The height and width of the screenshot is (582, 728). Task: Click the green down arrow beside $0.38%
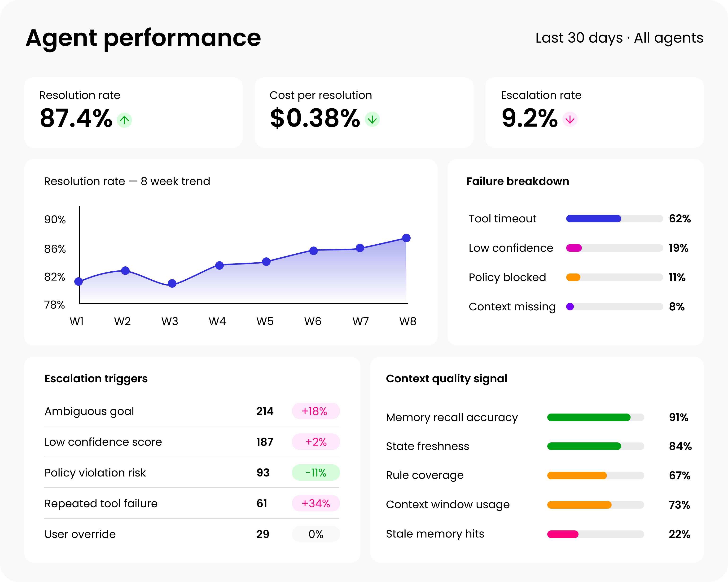[x=372, y=119]
